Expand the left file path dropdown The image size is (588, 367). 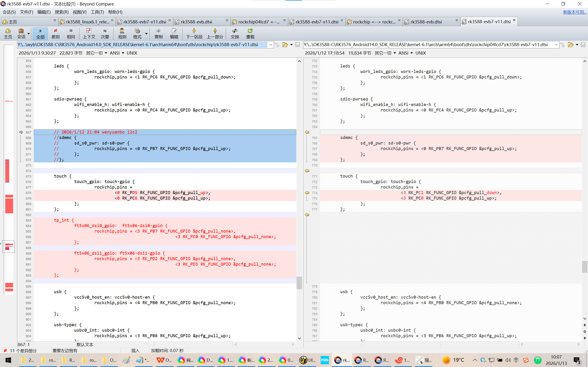click(271, 45)
